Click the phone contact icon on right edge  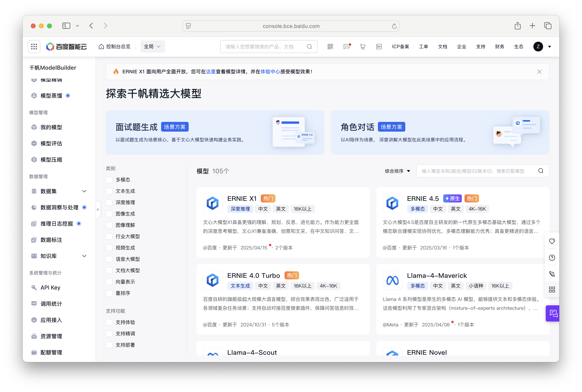pyautogui.click(x=552, y=274)
